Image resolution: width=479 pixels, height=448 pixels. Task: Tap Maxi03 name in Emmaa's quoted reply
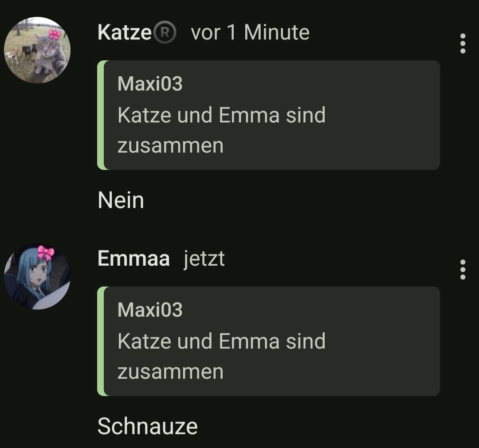[x=150, y=310]
